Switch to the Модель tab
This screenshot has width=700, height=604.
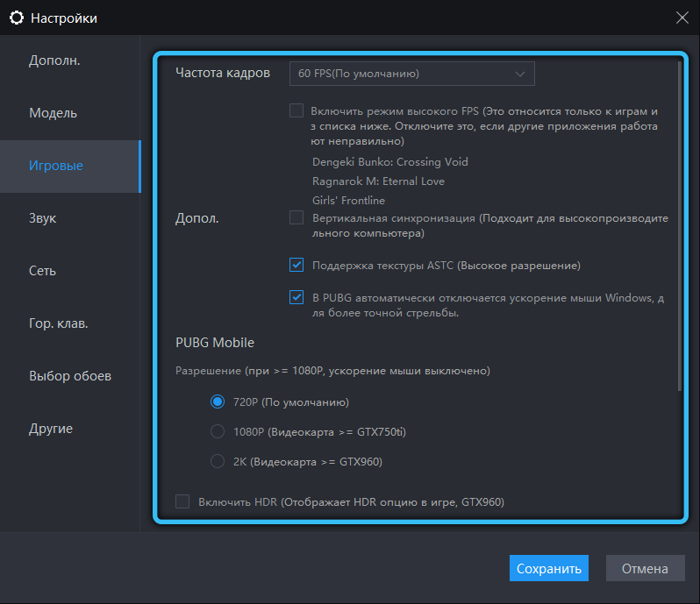coord(53,113)
